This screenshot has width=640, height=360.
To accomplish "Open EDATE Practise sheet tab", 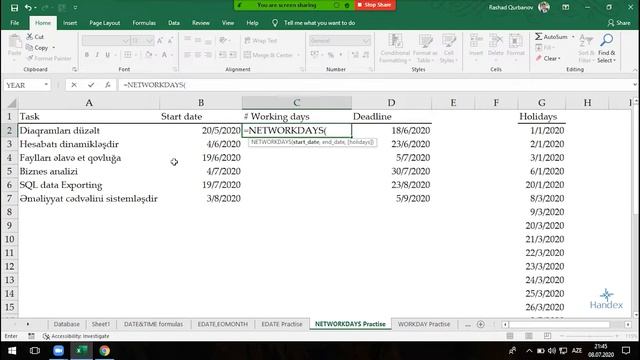I will click(x=282, y=324).
